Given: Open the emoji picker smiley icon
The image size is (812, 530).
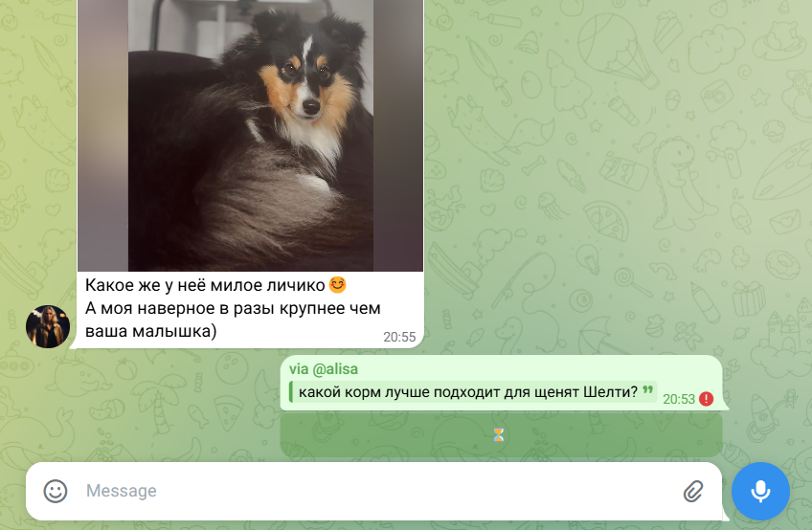Looking at the screenshot, I should point(56,491).
